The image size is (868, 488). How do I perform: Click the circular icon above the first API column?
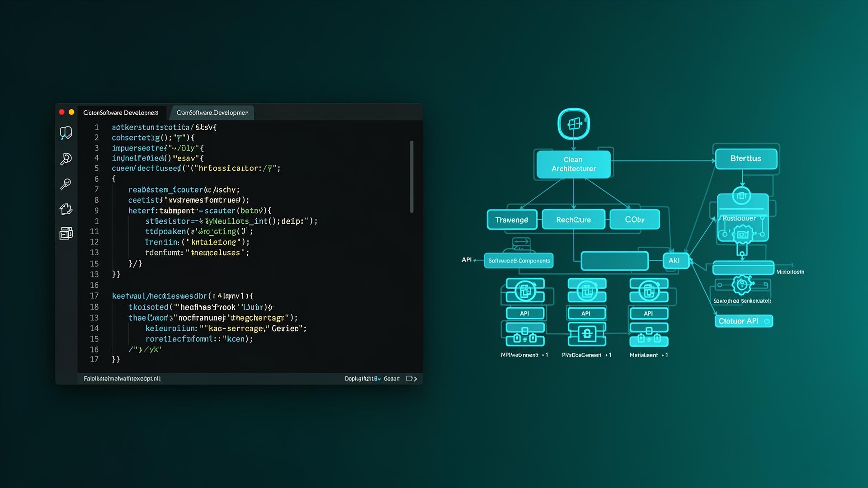coord(525,291)
